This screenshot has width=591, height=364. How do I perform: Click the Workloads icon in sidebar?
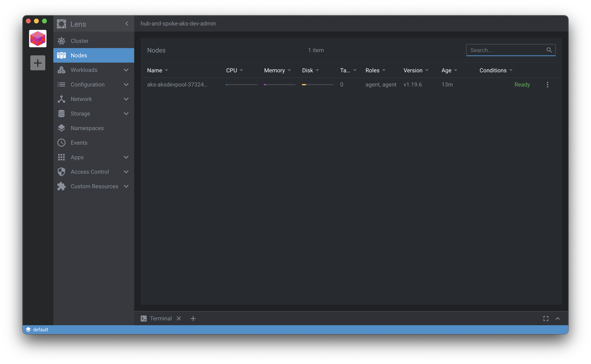pyautogui.click(x=61, y=70)
